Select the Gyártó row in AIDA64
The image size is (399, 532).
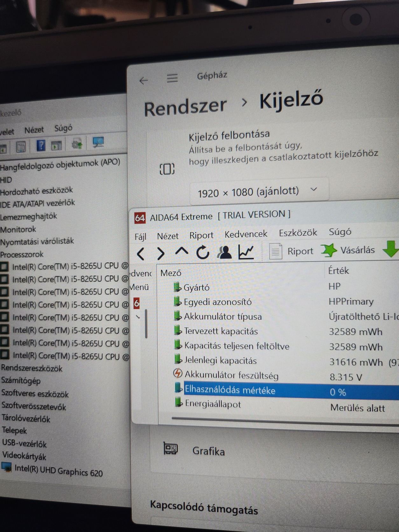(x=279, y=287)
